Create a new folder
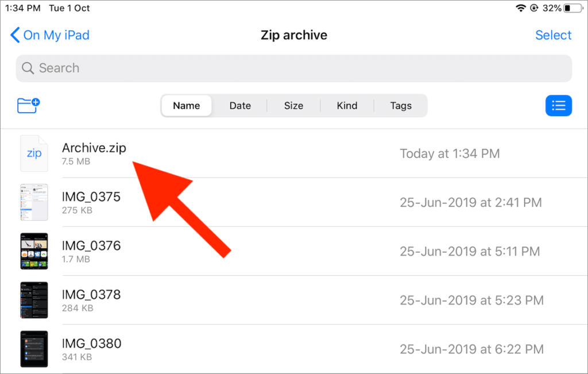588x374 pixels. click(x=28, y=105)
